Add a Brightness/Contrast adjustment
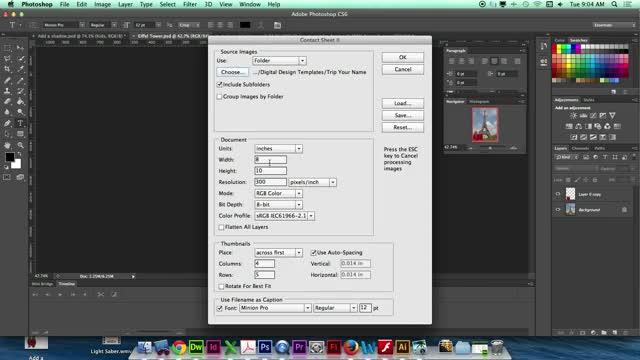The width and height of the screenshot is (640, 360). click(x=573, y=116)
